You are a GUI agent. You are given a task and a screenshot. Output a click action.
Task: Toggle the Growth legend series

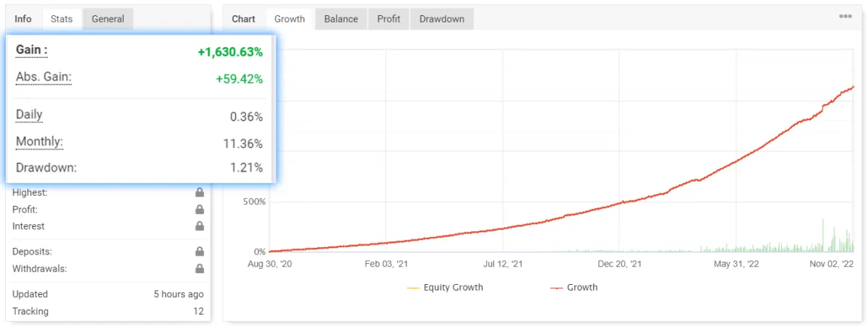(x=574, y=287)
